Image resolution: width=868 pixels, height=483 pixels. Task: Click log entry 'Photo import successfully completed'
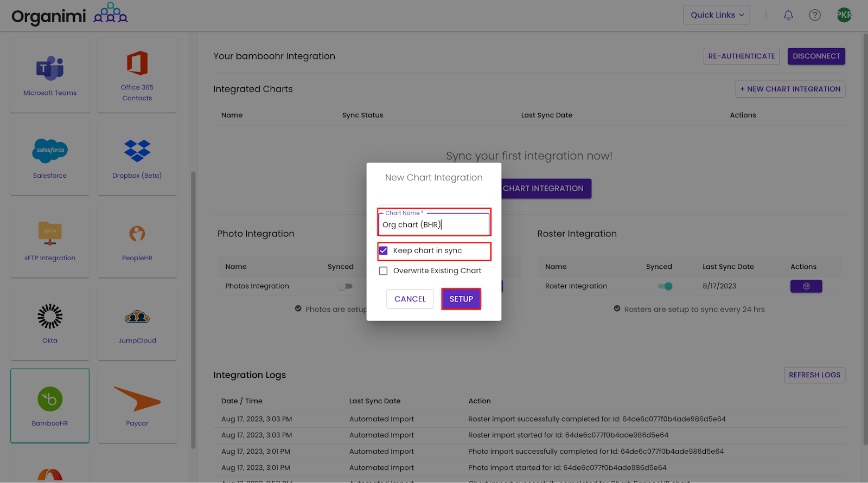point(596,452)
